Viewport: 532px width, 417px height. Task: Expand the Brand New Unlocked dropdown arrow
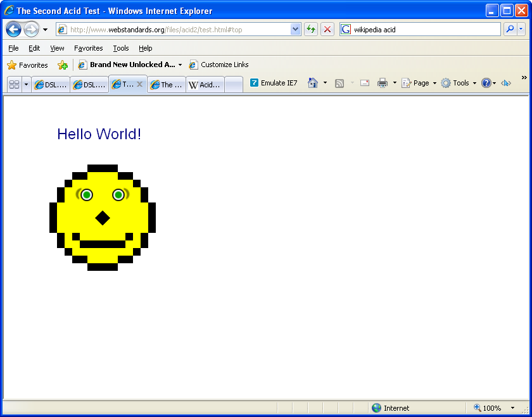click(180, 65)
